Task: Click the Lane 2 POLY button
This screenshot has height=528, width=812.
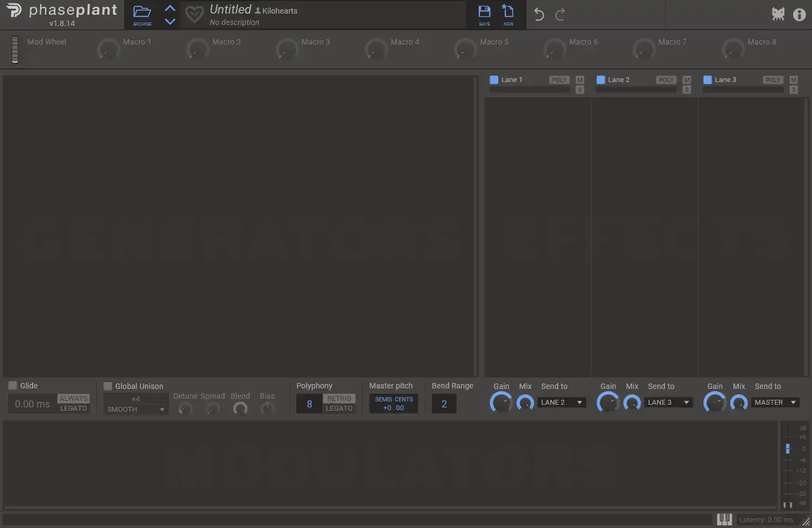Action: click(x=665, y=80)
